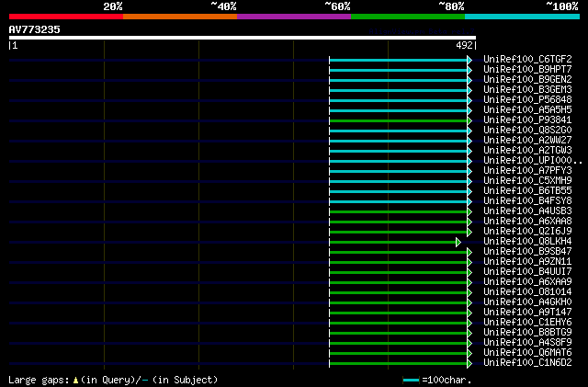Select the UniRef100_A2TGW3 label

527,151
